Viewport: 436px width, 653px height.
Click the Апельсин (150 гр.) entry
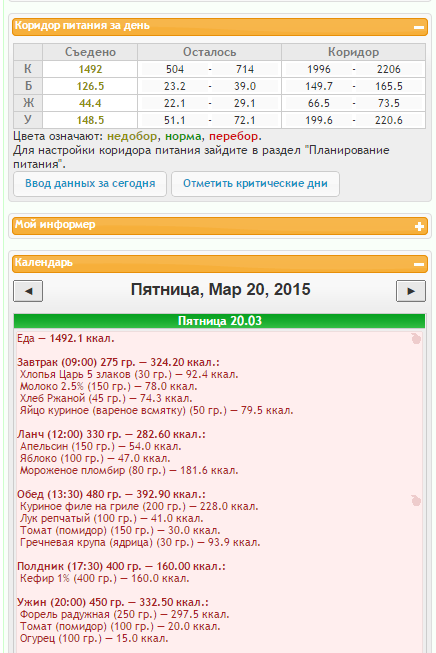(x=101, y=446)
